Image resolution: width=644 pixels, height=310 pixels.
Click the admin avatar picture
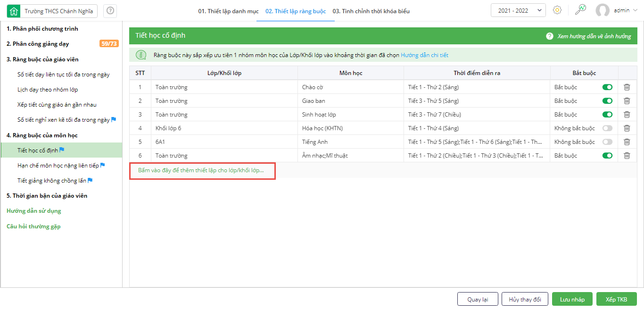[603, 10]
